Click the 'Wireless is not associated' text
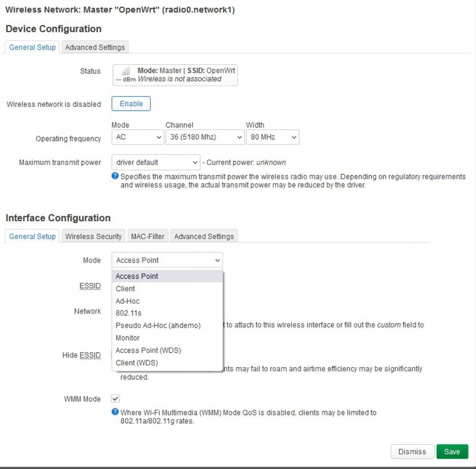 click(179, 79)
